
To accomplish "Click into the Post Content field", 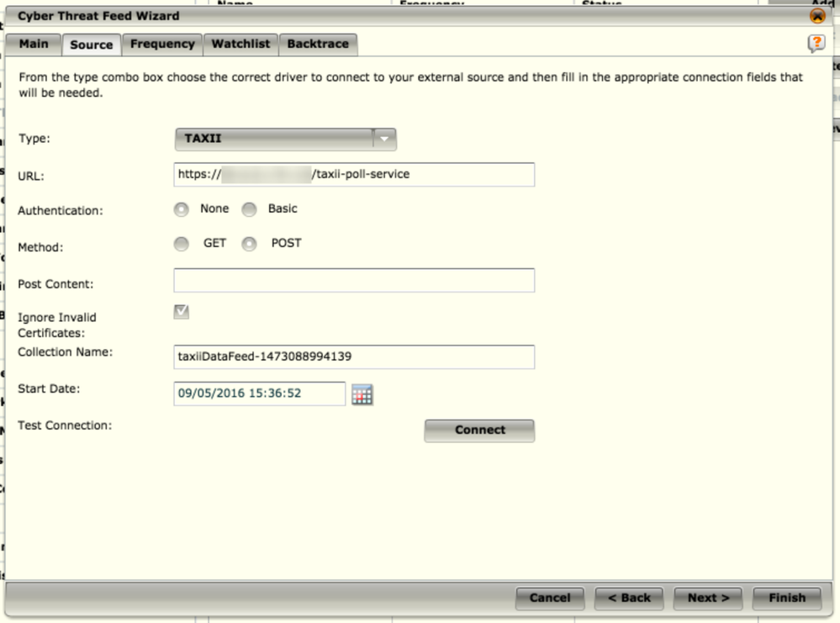I will click(354, 280).
